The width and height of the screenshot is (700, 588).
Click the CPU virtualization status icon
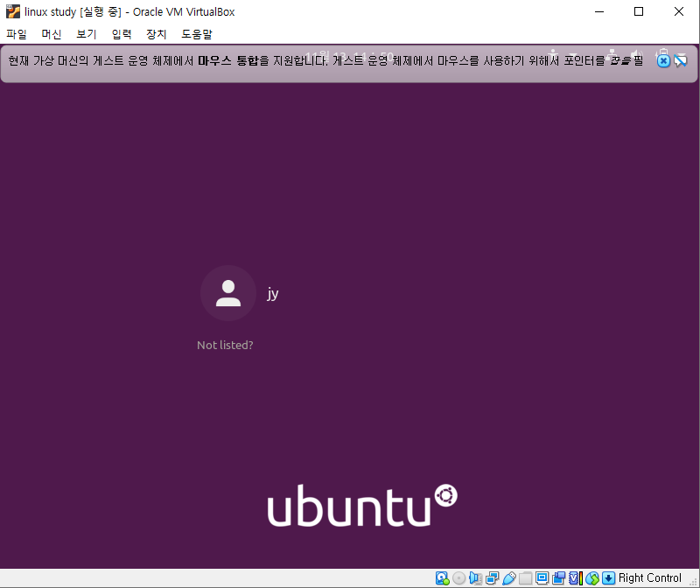point(576,578)
